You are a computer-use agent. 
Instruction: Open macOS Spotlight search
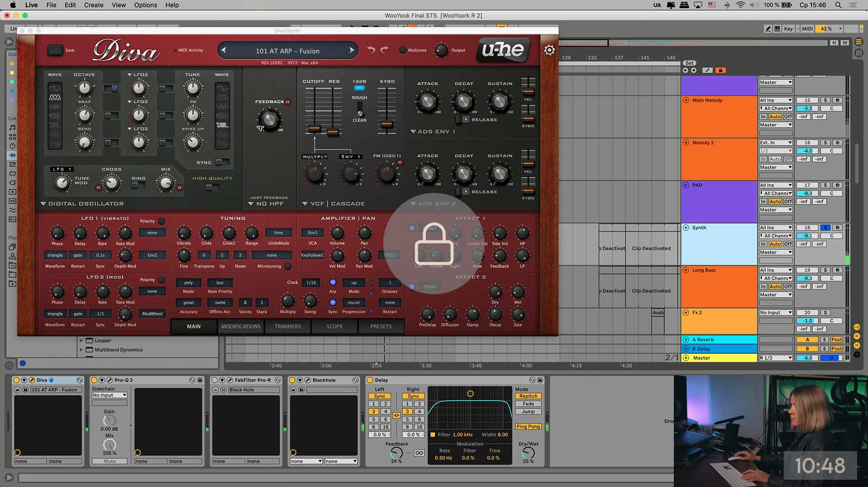click(838, 5)
